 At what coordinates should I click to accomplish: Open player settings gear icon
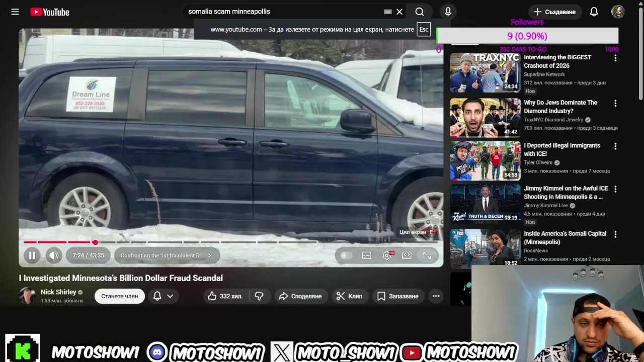tap(386, 255)
